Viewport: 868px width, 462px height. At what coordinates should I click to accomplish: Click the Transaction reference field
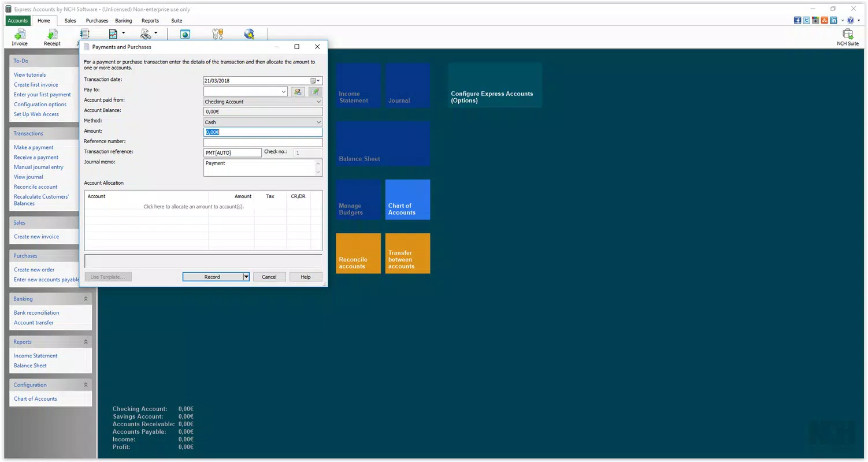(x=233, y=153)
